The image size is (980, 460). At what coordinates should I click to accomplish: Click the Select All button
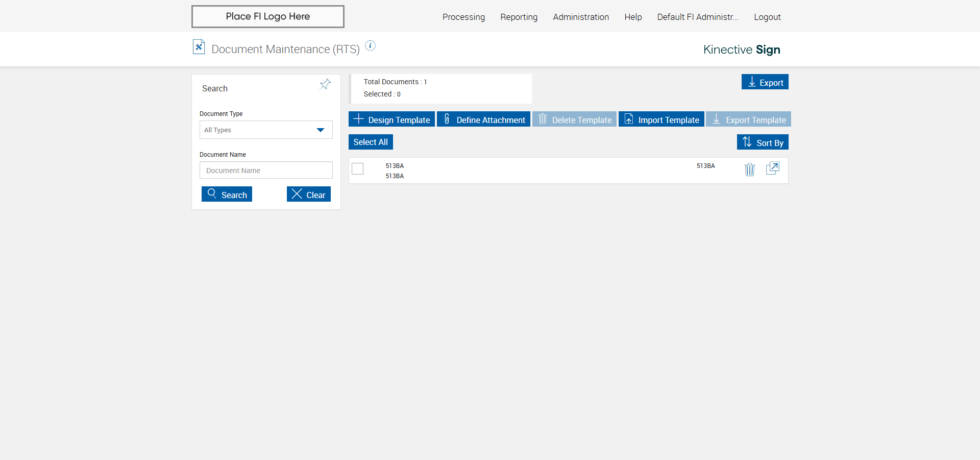tap(371, 142)
